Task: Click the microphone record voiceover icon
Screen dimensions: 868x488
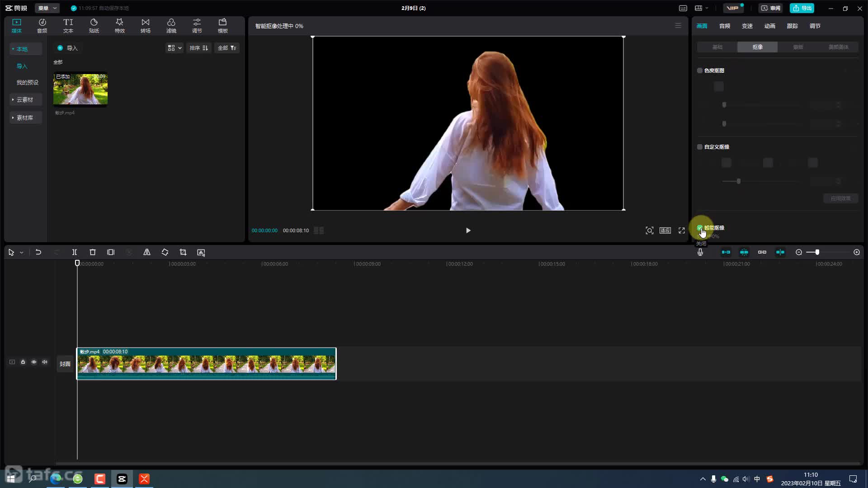Action: [x=700, y=252]
